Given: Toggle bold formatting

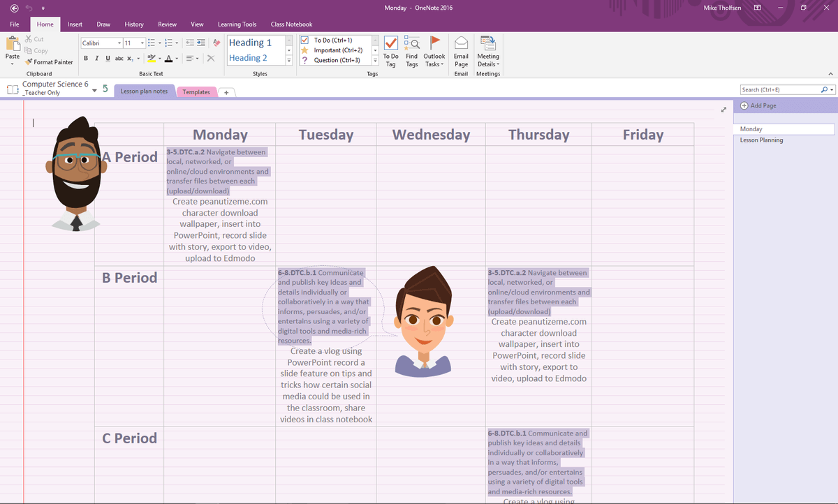Looking at the screenshot, I should 86,58.
